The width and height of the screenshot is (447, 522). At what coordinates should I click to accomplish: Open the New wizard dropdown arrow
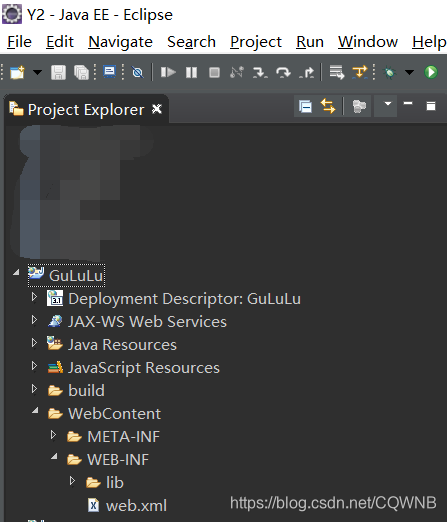37,72
